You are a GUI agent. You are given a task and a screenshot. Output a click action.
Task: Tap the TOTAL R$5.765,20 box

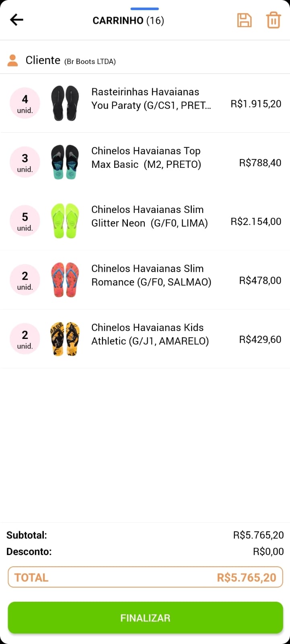click(x=145, y=577)
